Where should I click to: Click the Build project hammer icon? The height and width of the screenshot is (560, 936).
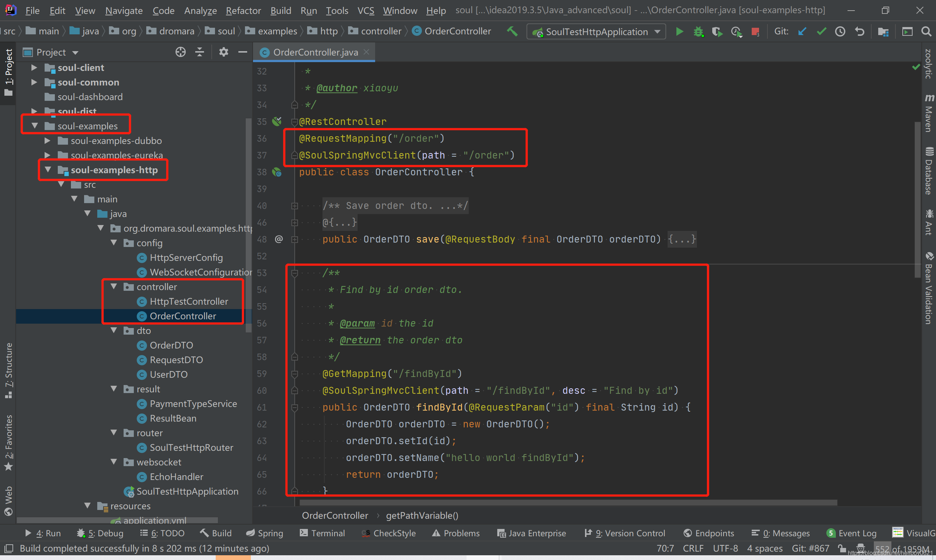click(512, 31)
